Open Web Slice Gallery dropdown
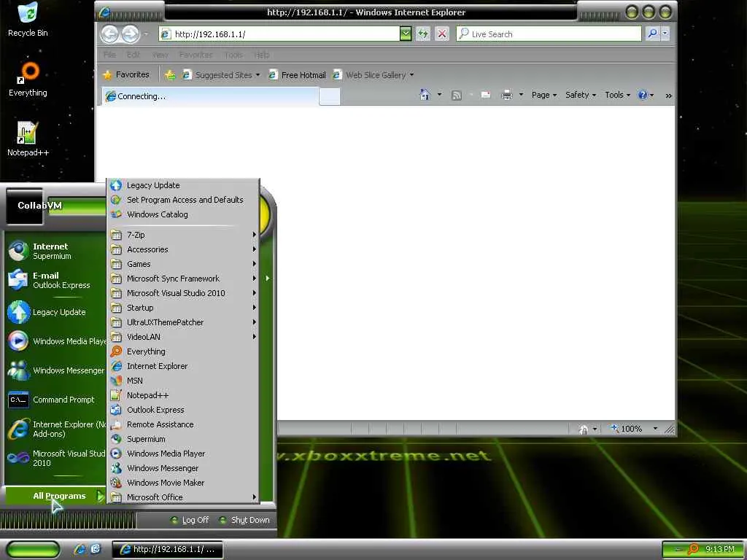747x560 pixels. (373, 75)
